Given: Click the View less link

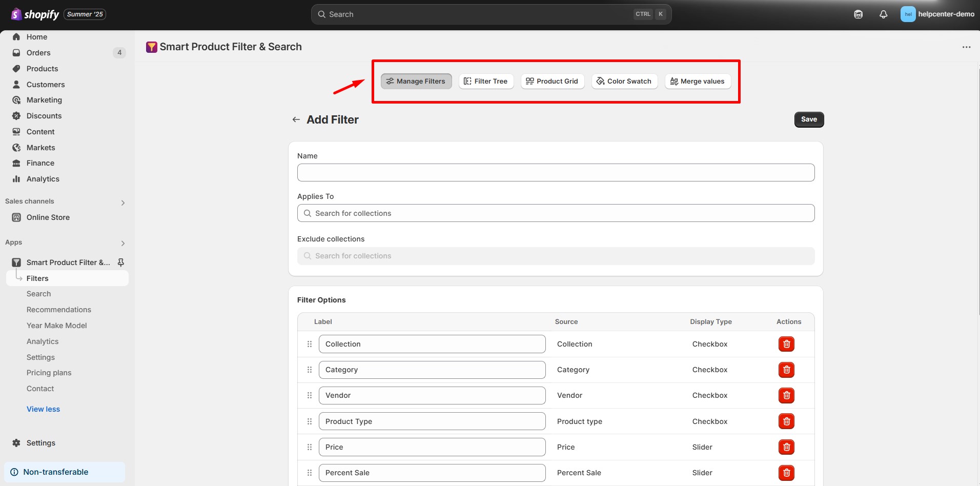Looking at the screenshot, I should point(43,409).
